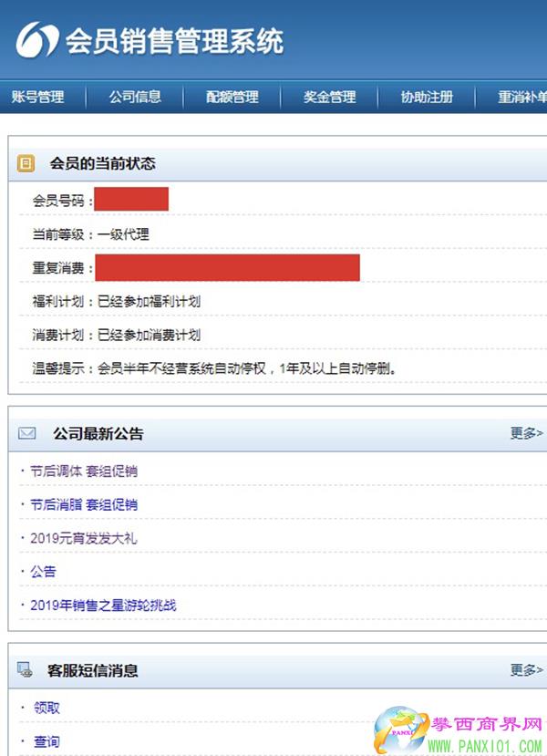The height and width of the screenshot is (756, 547).
Task: Click the envelope icon beside 公司最新公告
Action: [x=26, y=433]
